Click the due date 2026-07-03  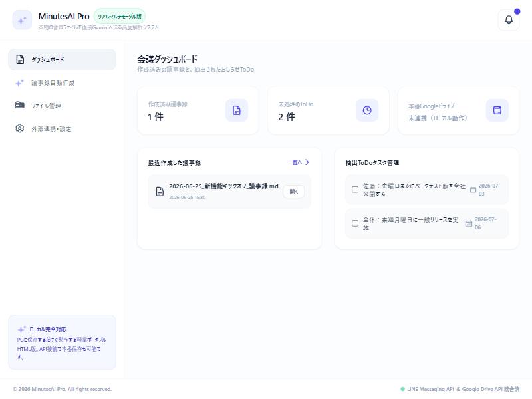489,190
